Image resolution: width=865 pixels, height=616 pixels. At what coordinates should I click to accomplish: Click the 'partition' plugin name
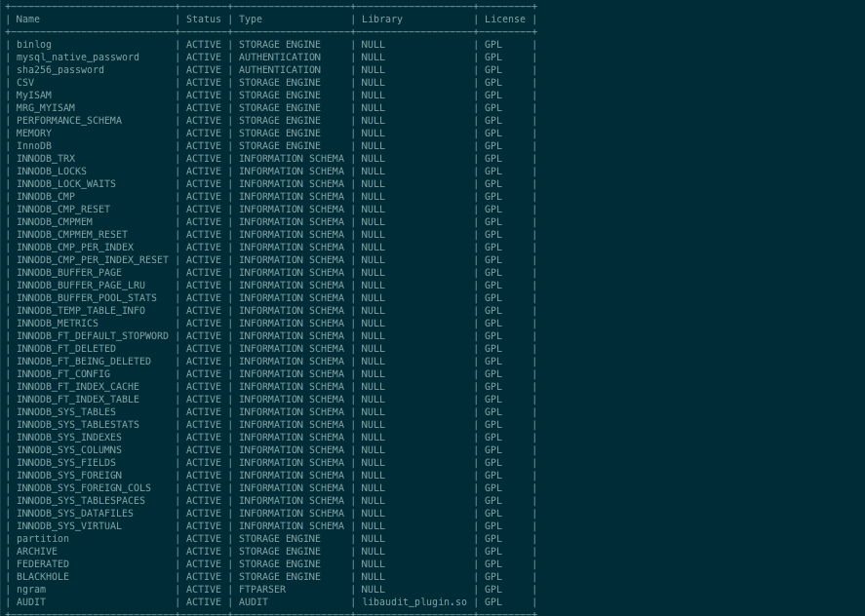(x=43, y=539)
